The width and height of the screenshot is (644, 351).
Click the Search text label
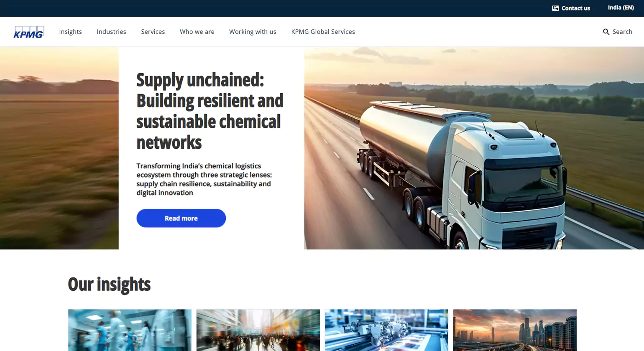coord(622,32)
